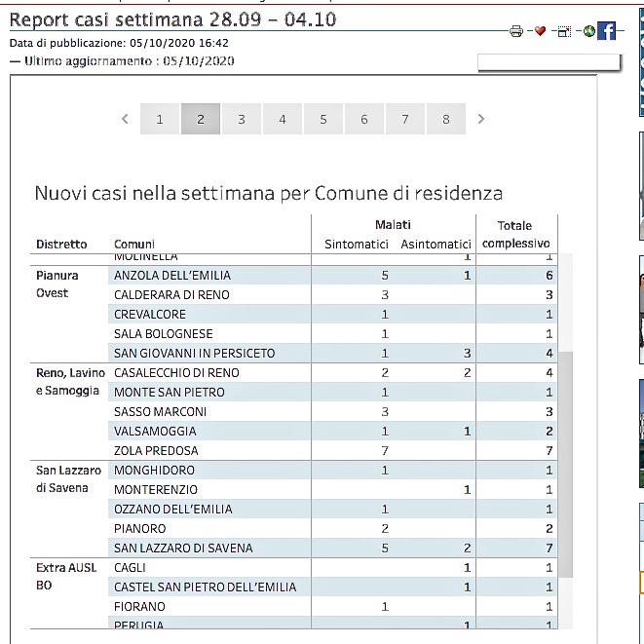Go to next page with right chevron
Viewport: 644px width, 644px height.
pos(481,119)
